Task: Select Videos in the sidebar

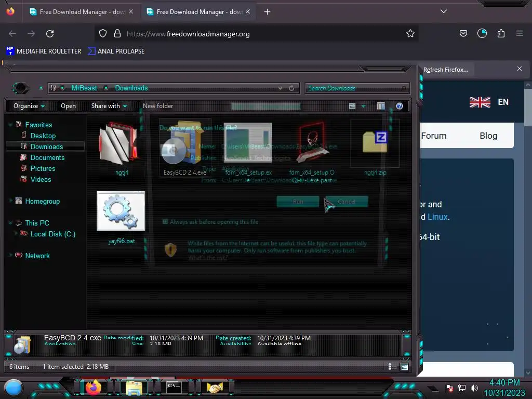Action: pos(41,179)
